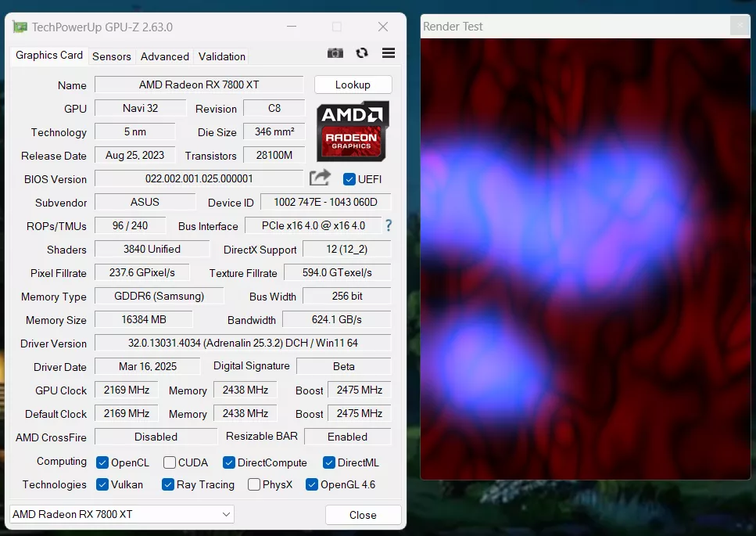
Task: Click the Lookup button
Action: (x=353, y=85)
